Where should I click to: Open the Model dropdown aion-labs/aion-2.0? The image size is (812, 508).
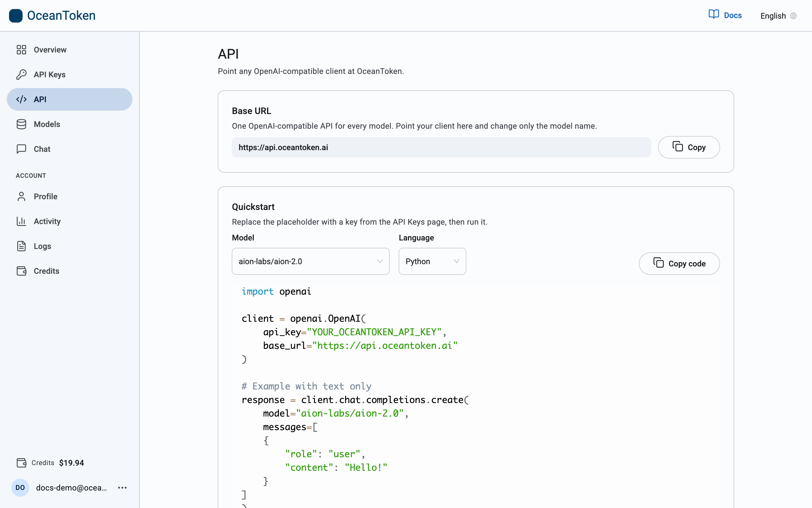[x=310, y=261]
